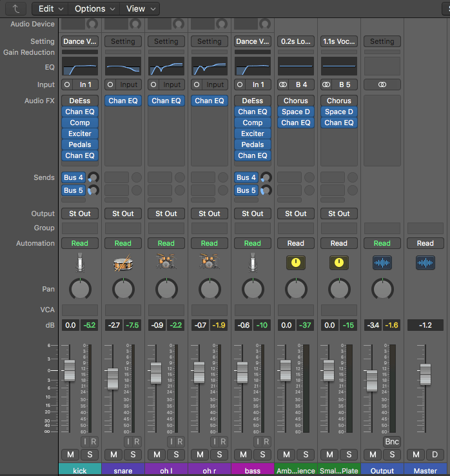450x476 pixels.
Task: Click the oh l drum kit icon
Action: [166, 262]
